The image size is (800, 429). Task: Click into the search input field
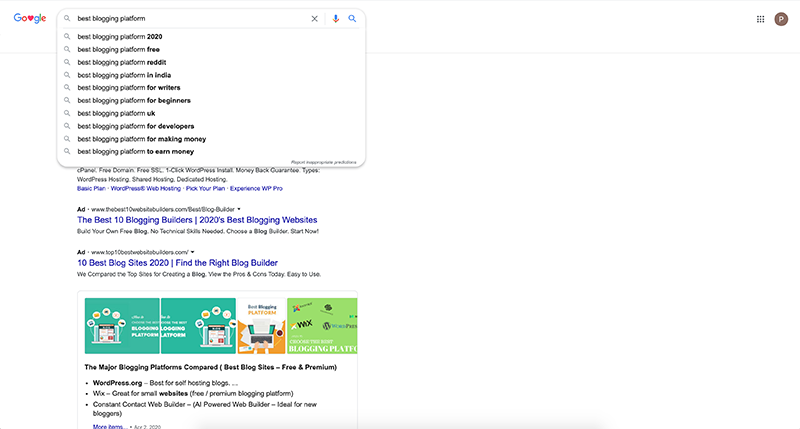(191, 18)
